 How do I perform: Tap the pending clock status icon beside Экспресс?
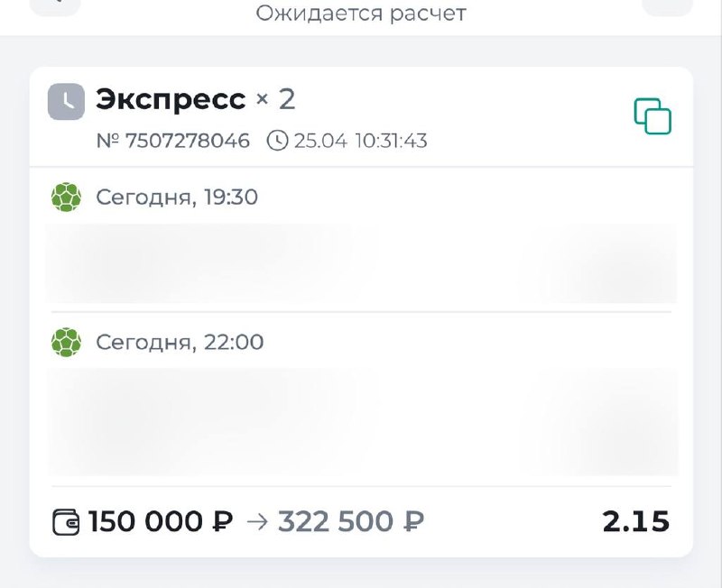(x=66, y=102)
